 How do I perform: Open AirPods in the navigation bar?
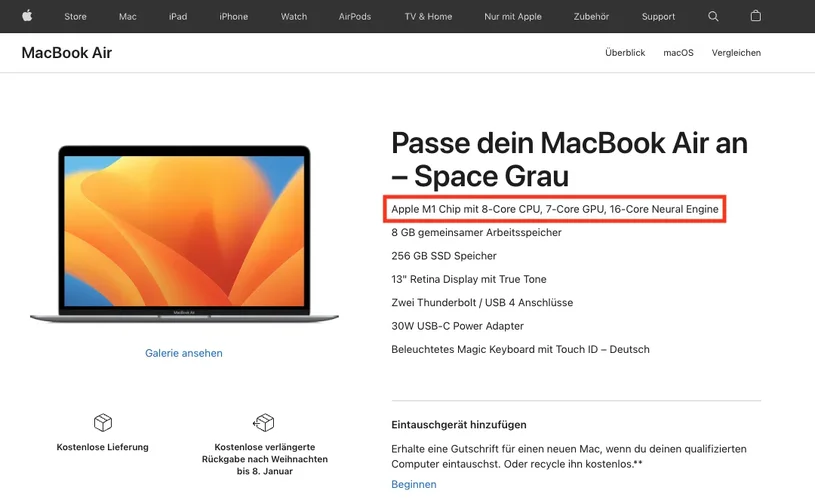[354, 17]
